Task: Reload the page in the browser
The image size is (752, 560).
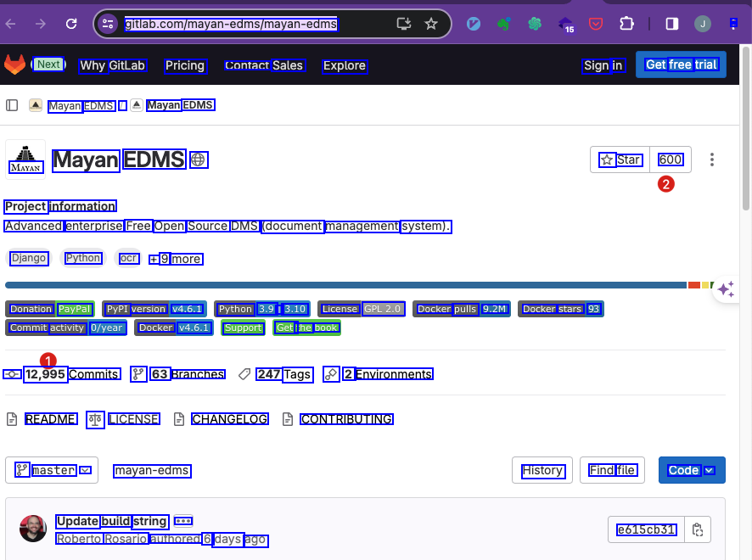Action: (71, 24)
